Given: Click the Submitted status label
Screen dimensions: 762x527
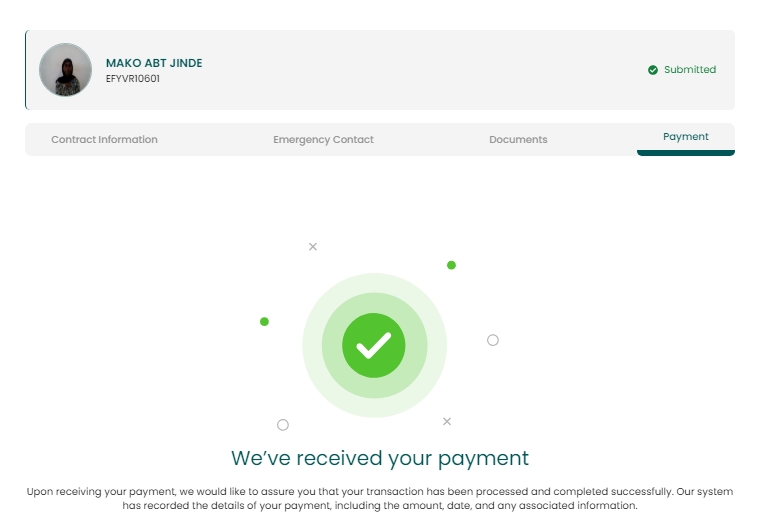Looking at the screenshot, I should tap(690, 70).
